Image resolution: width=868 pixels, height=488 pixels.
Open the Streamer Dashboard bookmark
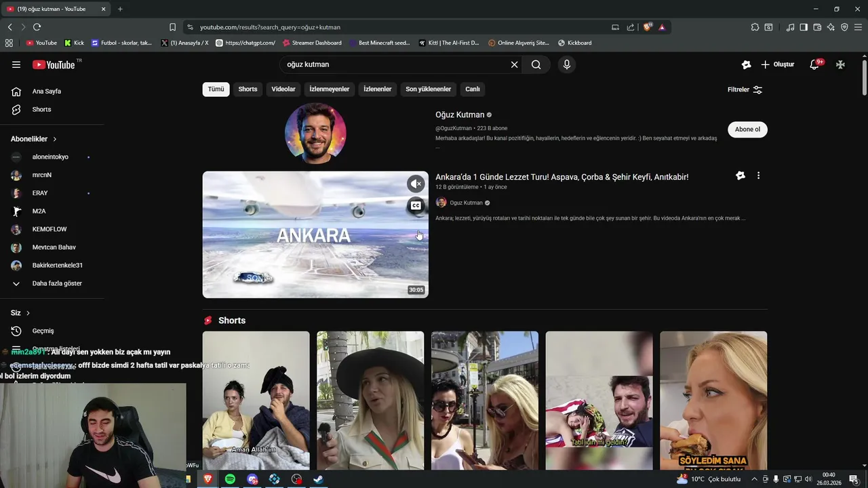312,43
